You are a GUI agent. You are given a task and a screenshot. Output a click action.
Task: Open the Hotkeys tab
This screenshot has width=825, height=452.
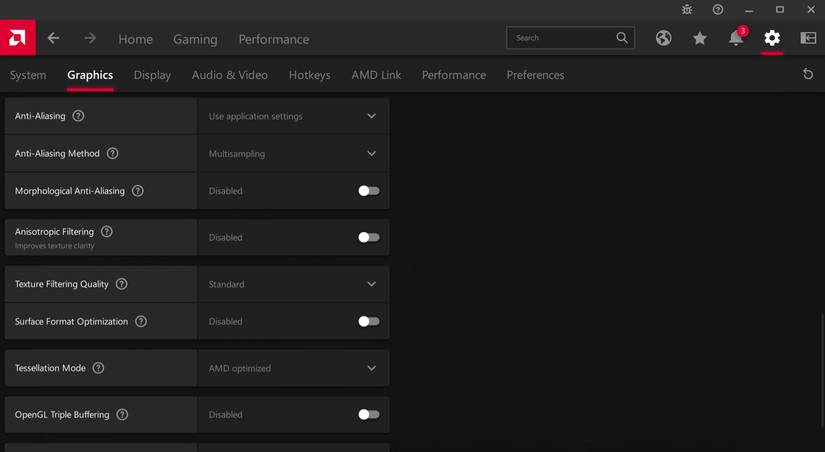click(309, 75)
